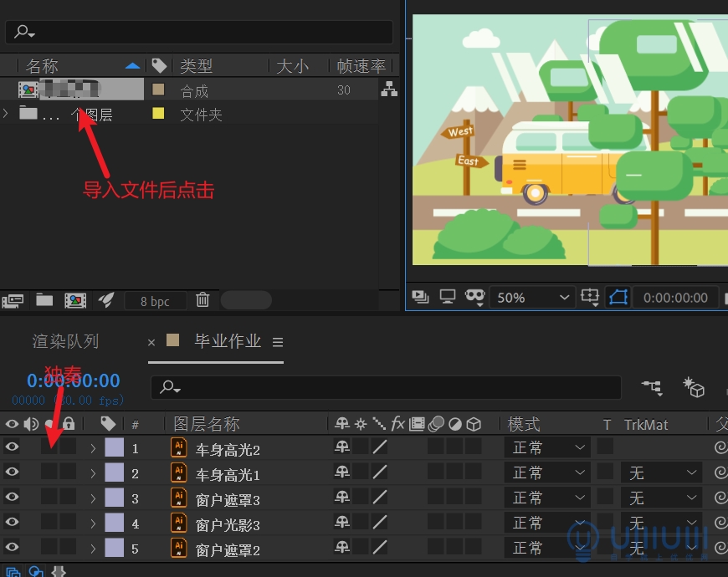Expand the 个图层 folder in project
The height and width of the screenshot is (577, 728).
point(5,113)
